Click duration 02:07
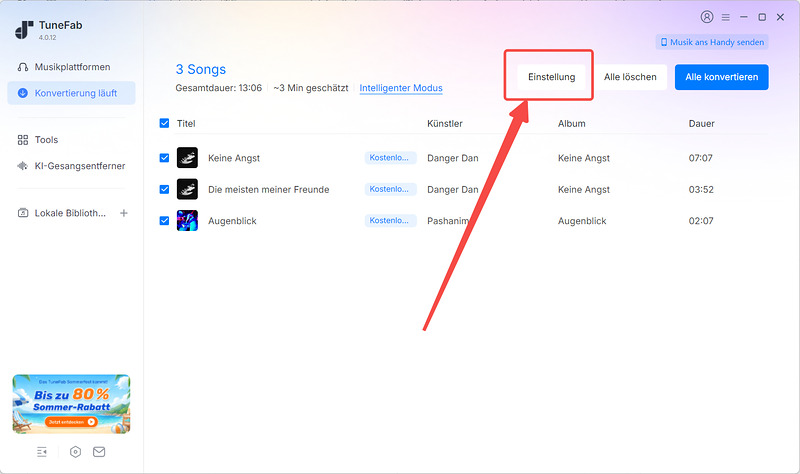 701,221
